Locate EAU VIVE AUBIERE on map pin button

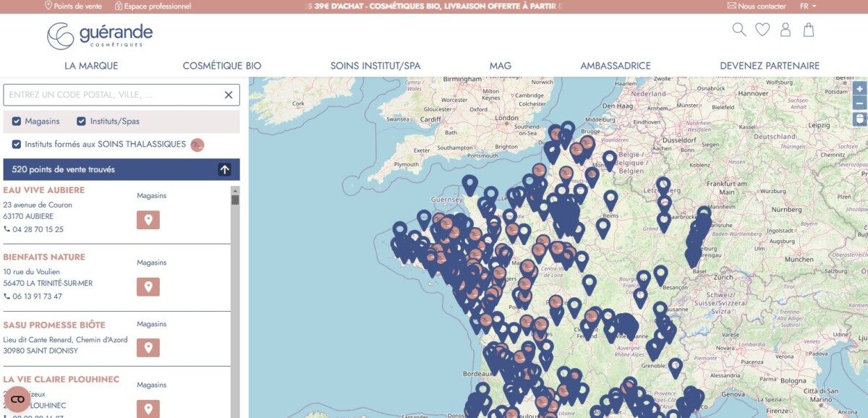[x=148, y=220]
